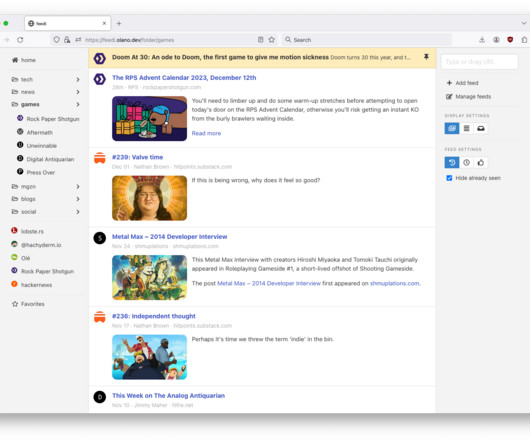This screenshot has height=442, width=530.
Task: Open the list all tabs dropdown
Action: tap(524, 23)
